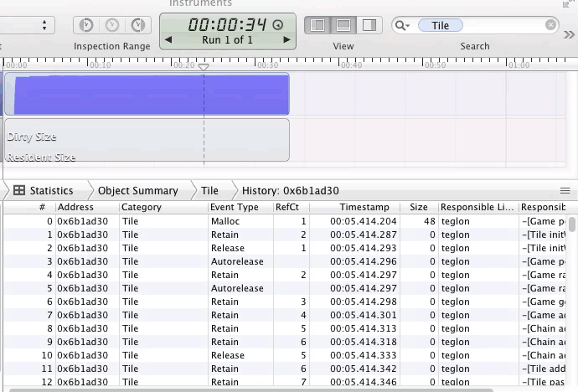Sort by the # column header
Image resolution: width=578 pixels, height=392 pixels.
click(x=29, y=207)
